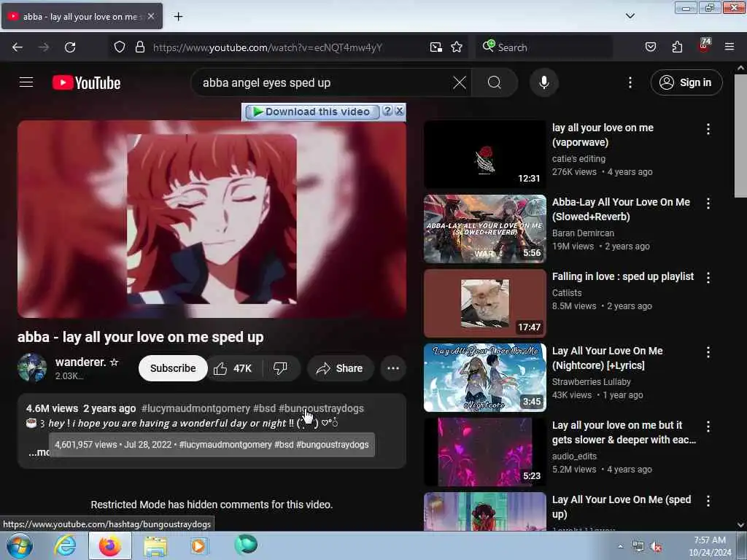
Task: Open the Pocket save icon
Action: pyautogui.click(x=650, y=47)
